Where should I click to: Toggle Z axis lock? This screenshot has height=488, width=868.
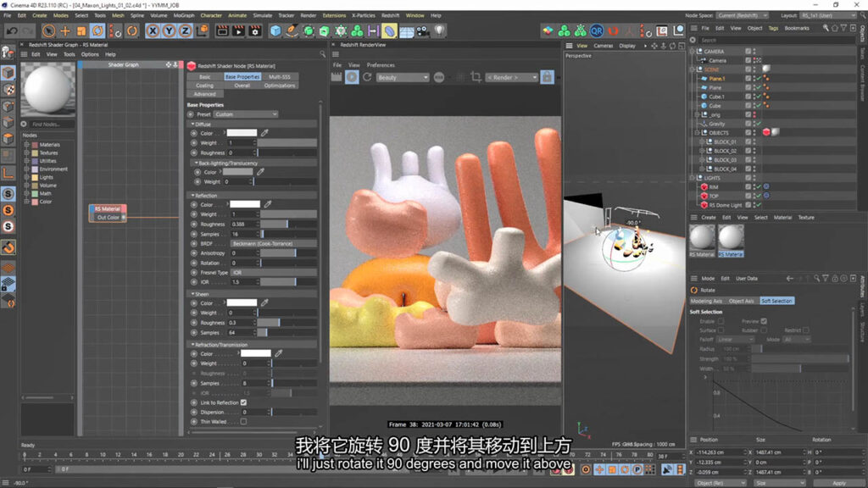[185, 31]
